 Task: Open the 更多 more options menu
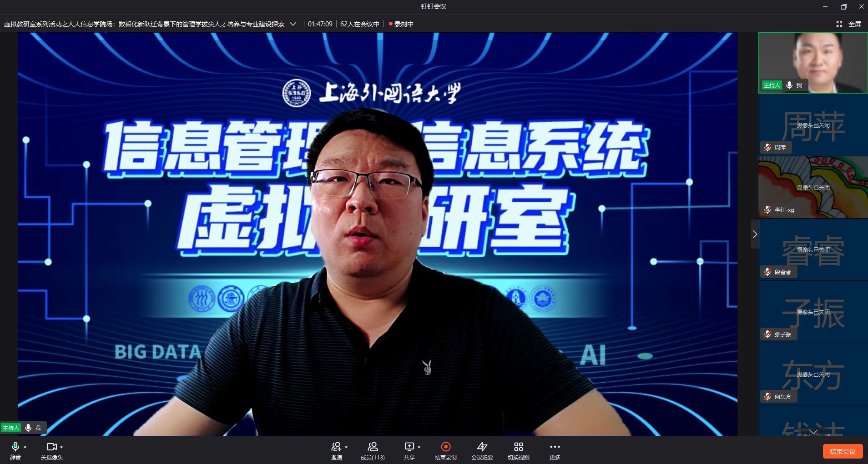(x=555, y=447)
